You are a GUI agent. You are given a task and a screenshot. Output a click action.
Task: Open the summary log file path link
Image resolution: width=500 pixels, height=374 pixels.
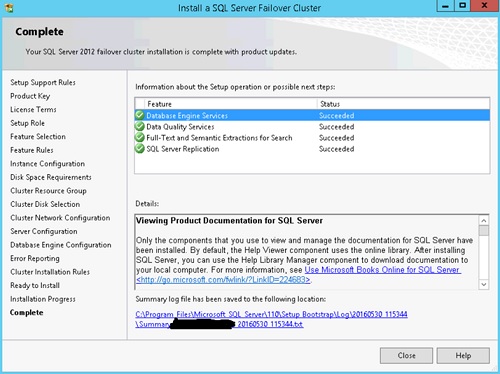pyautogui.click(x=271, y=319)
